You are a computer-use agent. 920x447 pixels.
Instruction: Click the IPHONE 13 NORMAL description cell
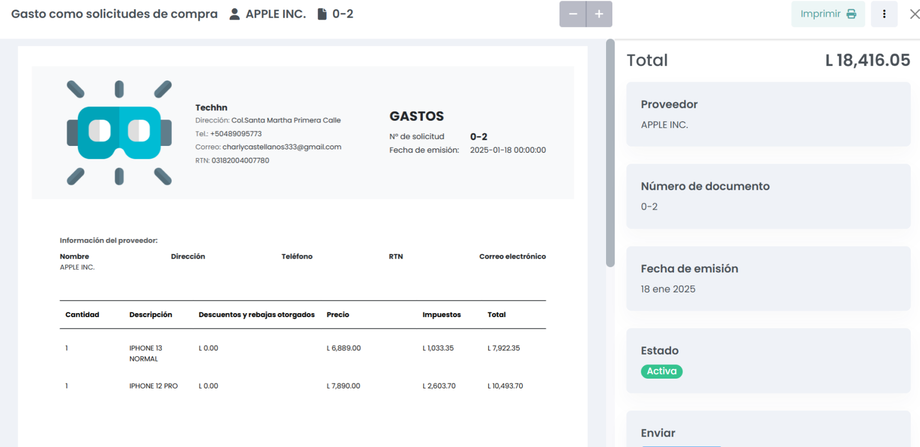coord(146,353)
